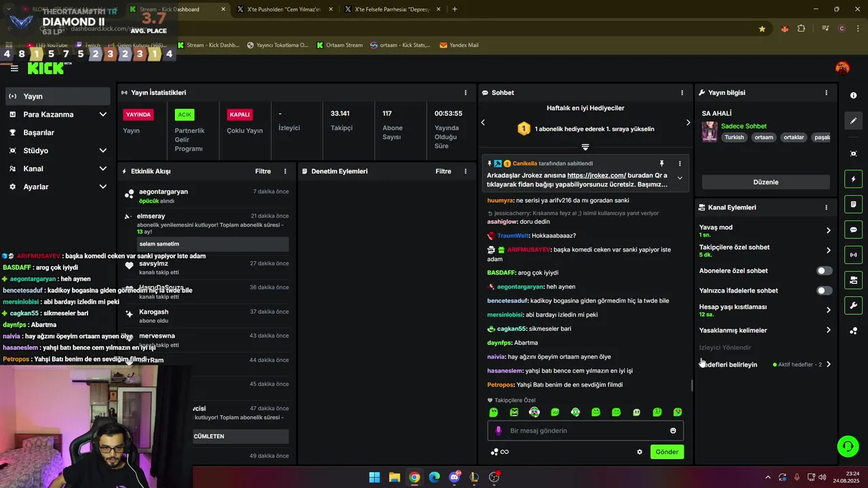Screen dimensions: 868x488
Task: Select Başarılar in the sidebar
Action: tap(58, 132)
